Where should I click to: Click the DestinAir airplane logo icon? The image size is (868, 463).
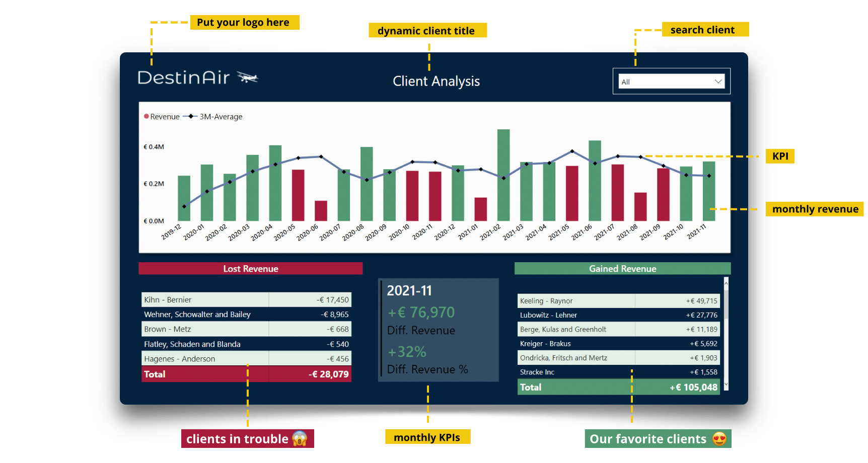[248, 78]
